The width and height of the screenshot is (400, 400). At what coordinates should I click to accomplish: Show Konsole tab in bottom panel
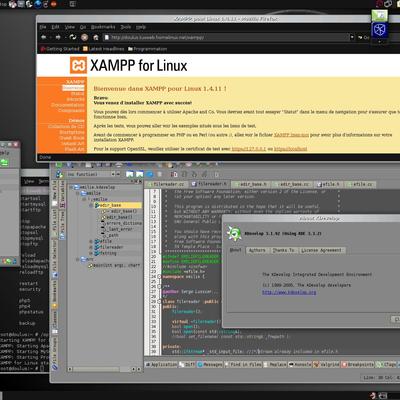pos(300,365)
